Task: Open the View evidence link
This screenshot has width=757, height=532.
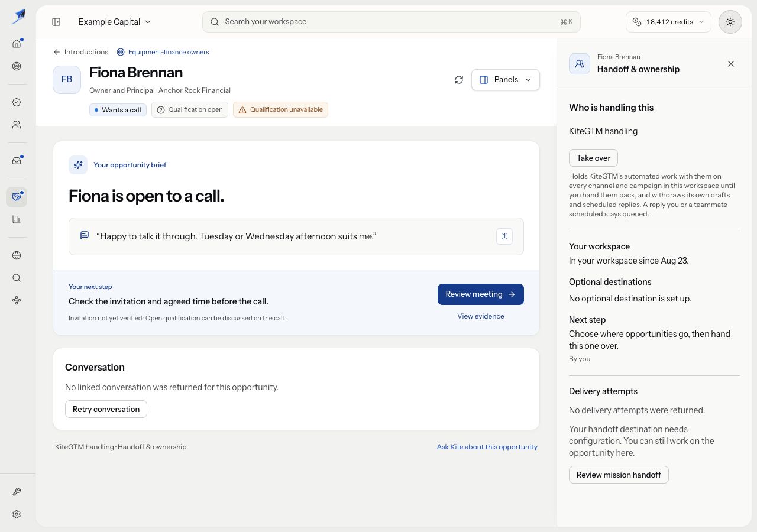Action: point(481,316)
